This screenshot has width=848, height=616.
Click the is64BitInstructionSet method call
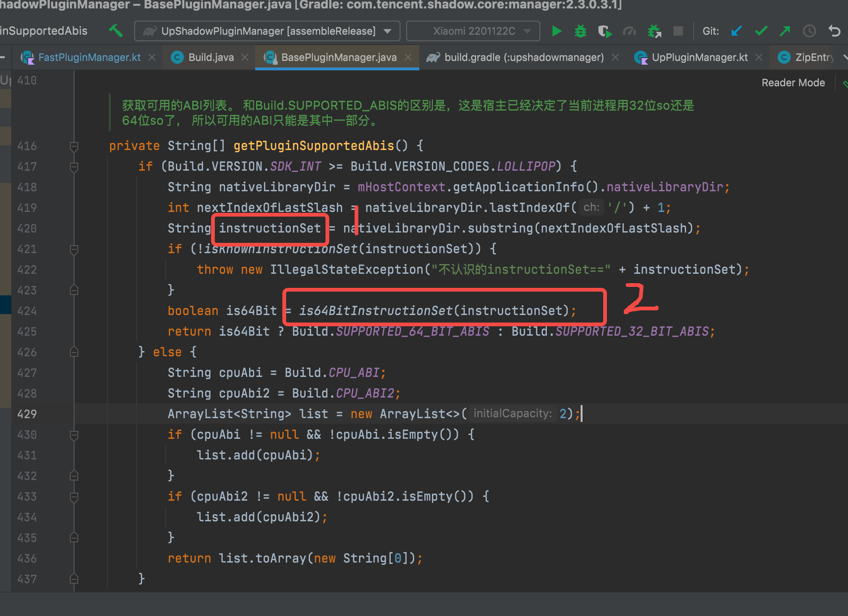[x=376, y=311]
